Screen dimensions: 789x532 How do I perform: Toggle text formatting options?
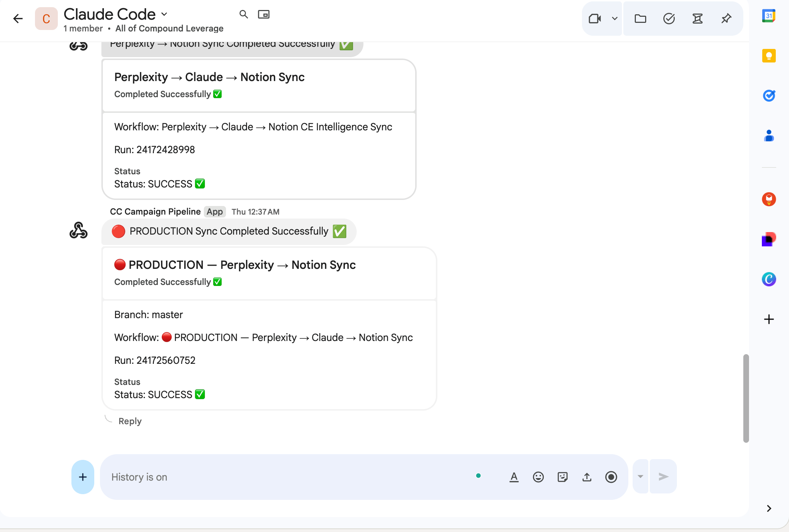pos(514,477)
